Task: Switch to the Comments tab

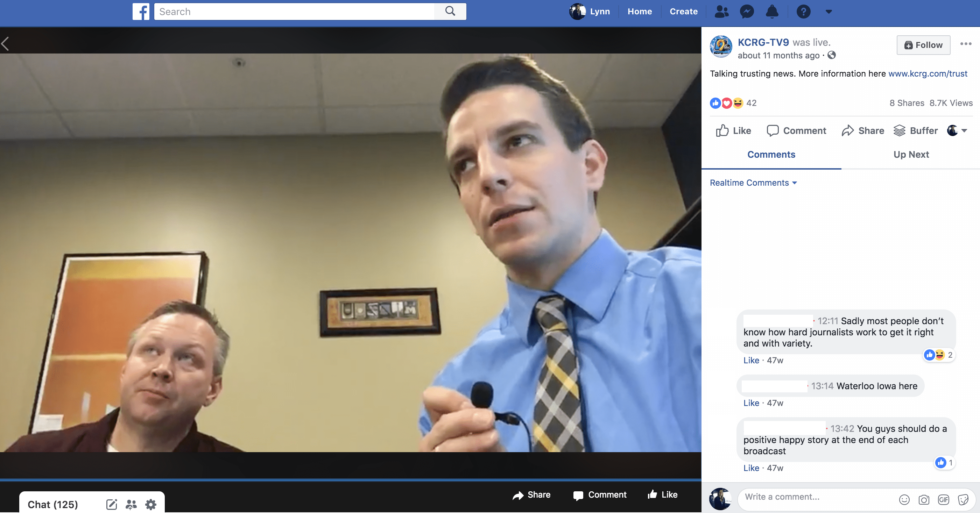Action: (771, 155)
